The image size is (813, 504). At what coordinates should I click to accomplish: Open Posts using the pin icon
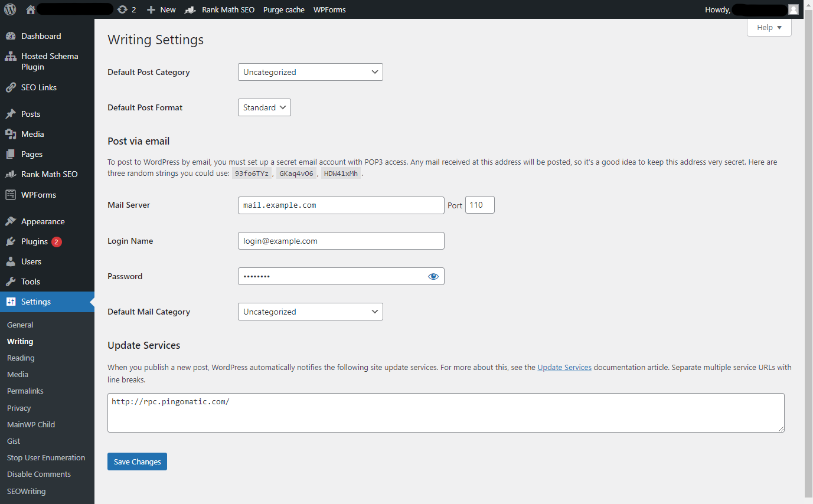pos(13,113)
